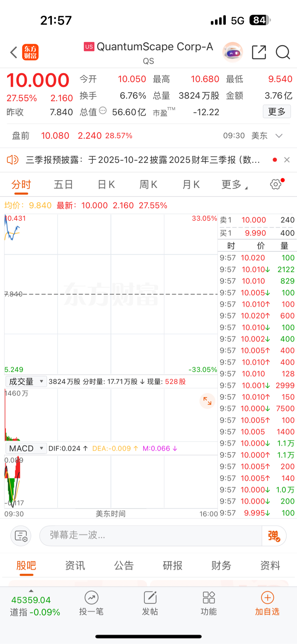Open the 资讯 tab
The image size is (297, 644).
click(75, 565)
